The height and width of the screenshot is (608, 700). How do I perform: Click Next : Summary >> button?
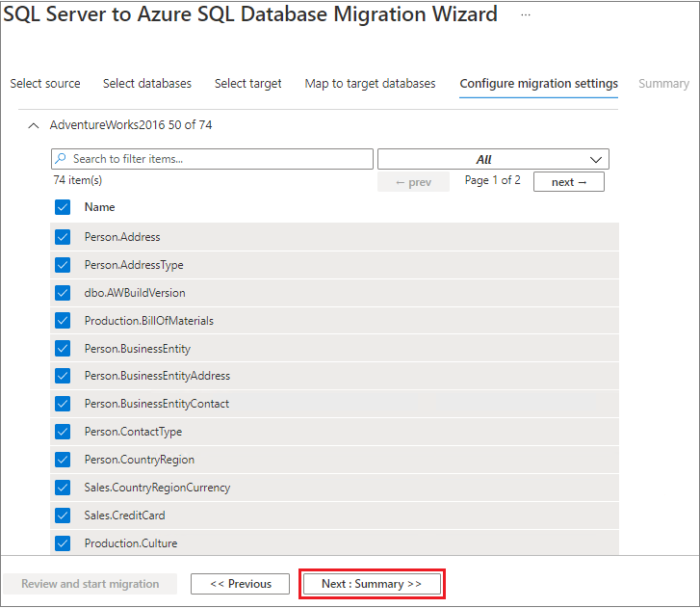pyautogui.click(x=372, y=584)
